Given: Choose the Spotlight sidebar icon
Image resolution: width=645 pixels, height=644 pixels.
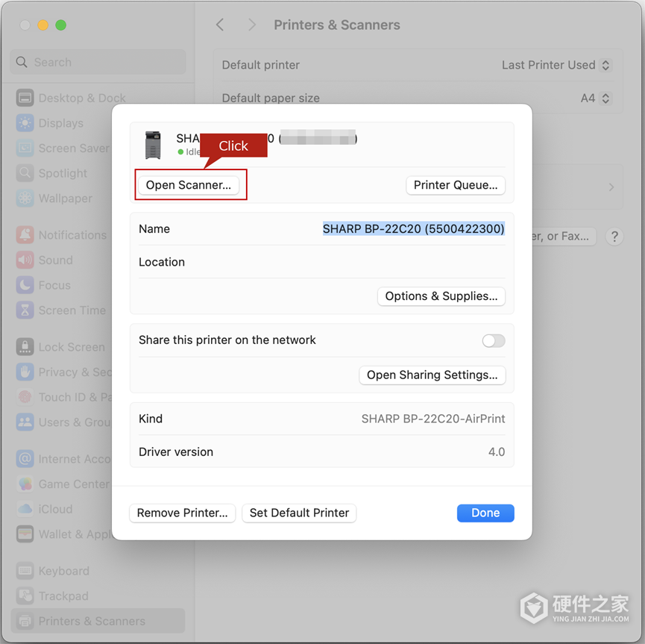Looking at the screenshot, I should pos(25,173).
